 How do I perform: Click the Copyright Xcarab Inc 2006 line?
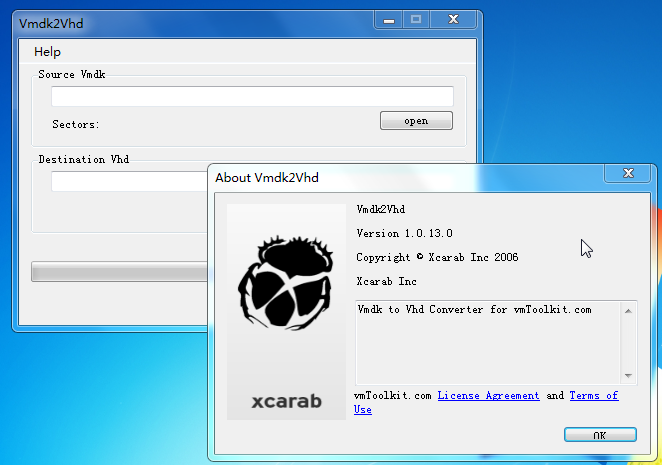tap(437, 258)
